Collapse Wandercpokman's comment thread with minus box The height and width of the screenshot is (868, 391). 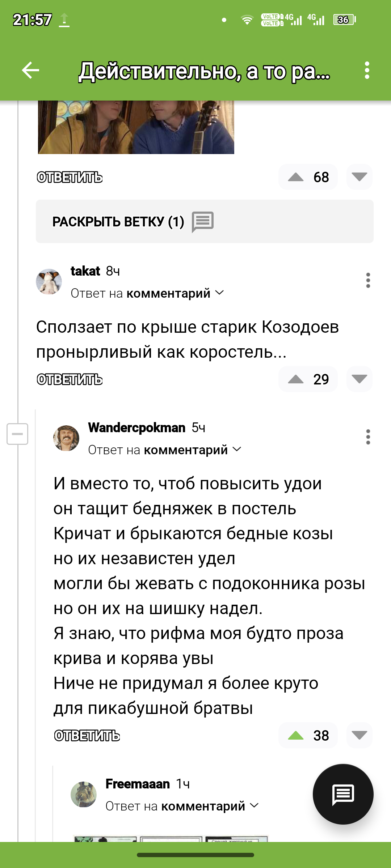click(x=17, y=434)
